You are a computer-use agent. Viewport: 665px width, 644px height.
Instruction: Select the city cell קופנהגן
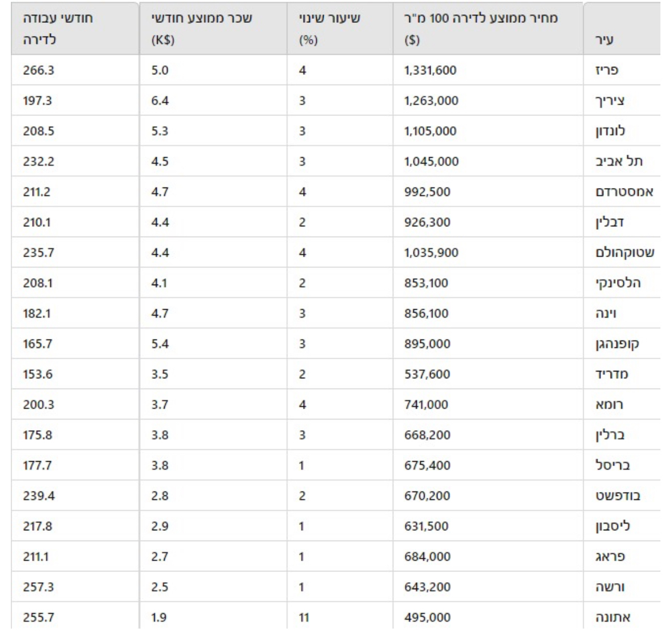[x=618, y=344]
